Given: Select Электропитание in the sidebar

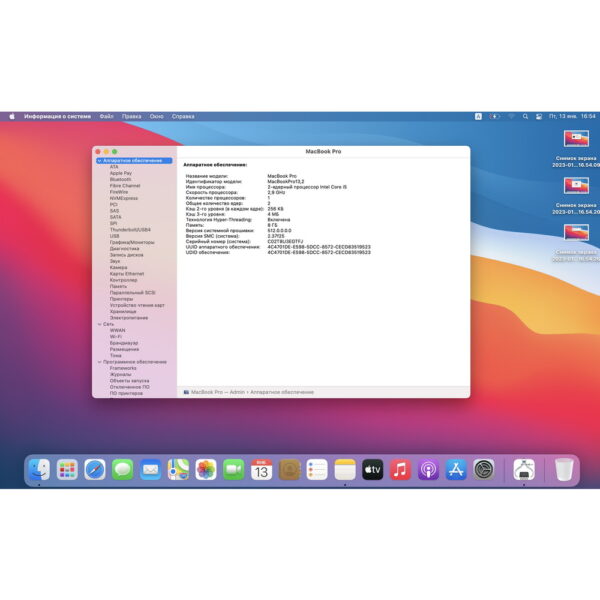Looking at the screenshot, I should [129, 318].
